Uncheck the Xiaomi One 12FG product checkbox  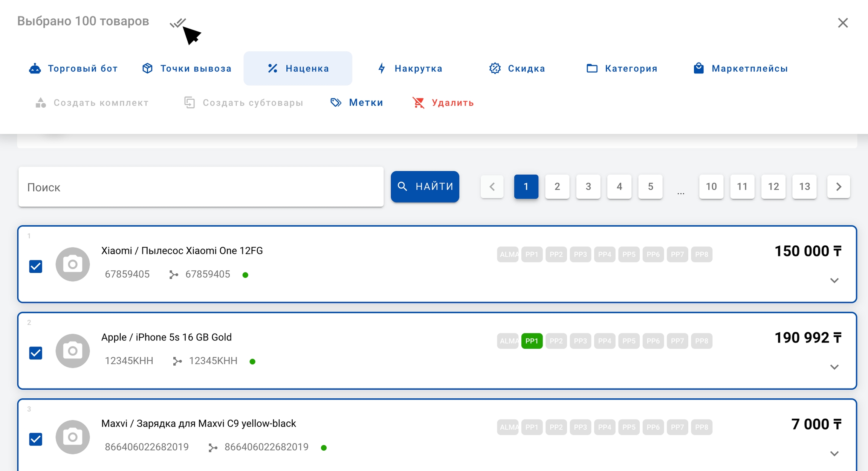(x=36, y=267)
